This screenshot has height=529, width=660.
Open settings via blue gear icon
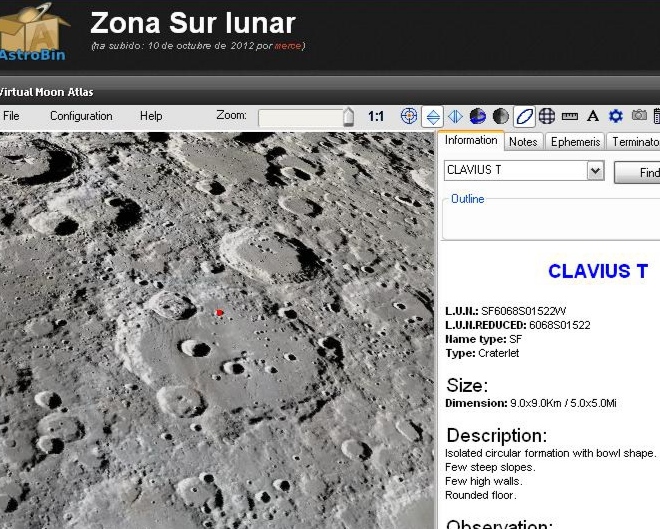pos(616,116)
